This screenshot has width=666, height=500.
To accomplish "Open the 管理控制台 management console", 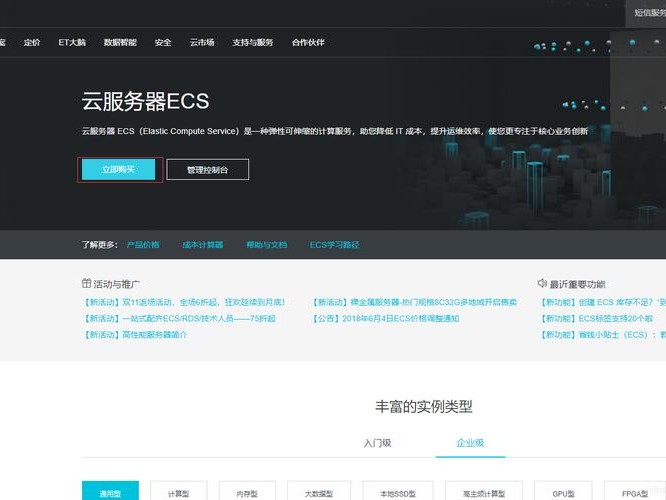I will coord(207,169).
